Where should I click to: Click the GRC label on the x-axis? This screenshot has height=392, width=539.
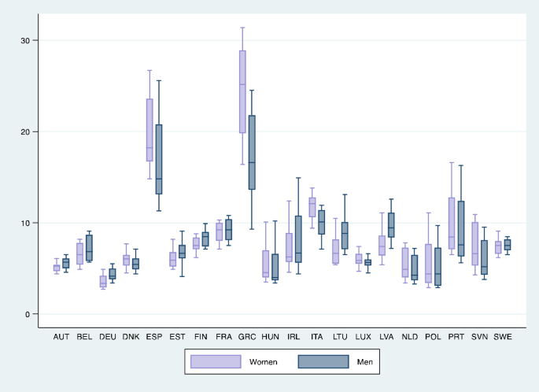pyautogui.click(x=247, y=336)
